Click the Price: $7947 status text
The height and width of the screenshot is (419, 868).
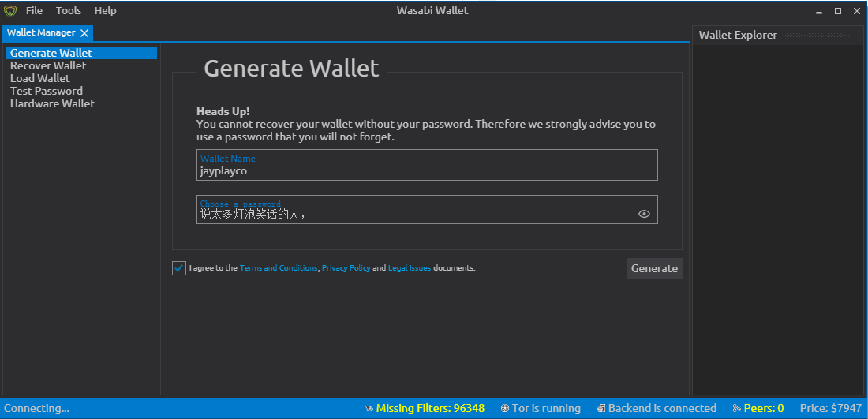(x=831, y=409)
